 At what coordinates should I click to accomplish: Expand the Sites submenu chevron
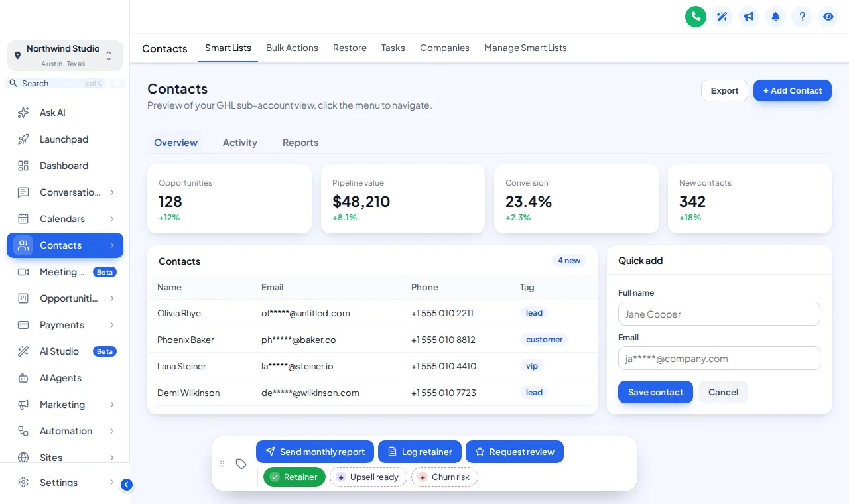pyautogui.click(x=112, y=458)
